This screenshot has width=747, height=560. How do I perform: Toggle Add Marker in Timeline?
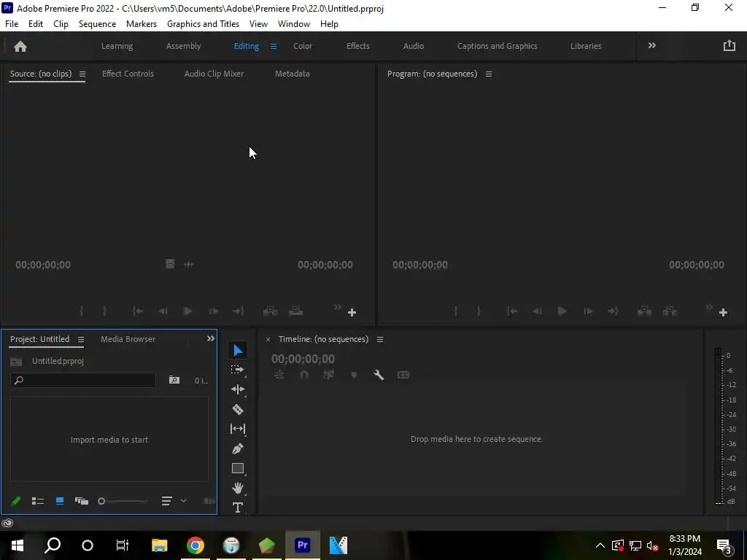click(x=354, y=376)
